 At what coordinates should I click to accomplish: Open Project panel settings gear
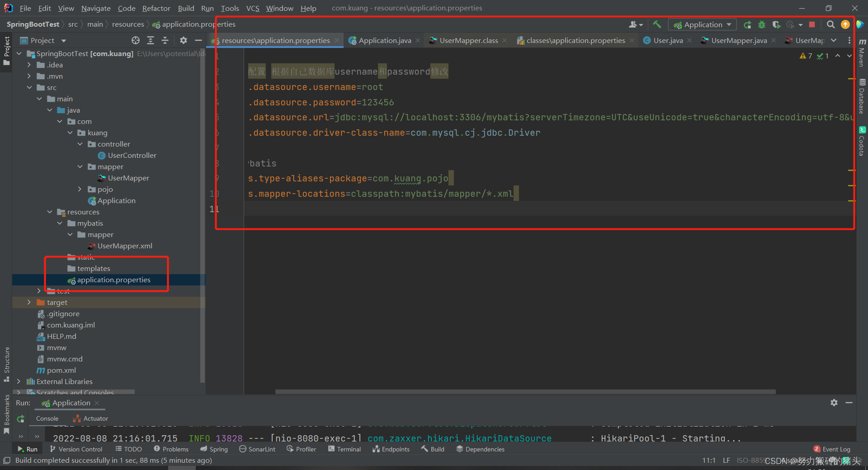click(x=183, y=40)
